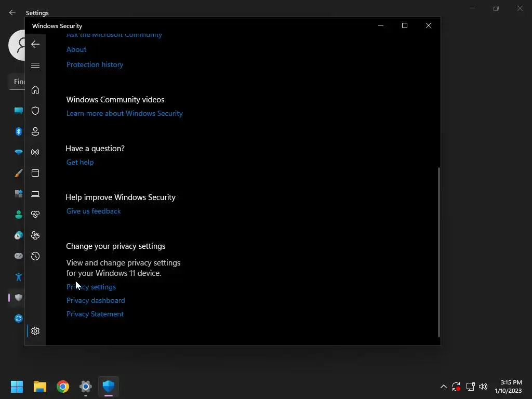
Task: Click the Settings search field
Action: 17,82
